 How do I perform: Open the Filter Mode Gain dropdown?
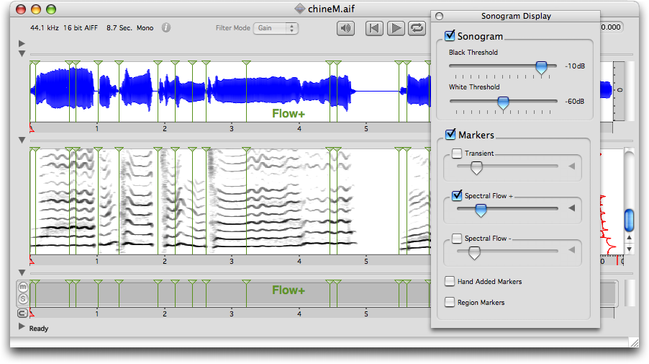pyautogui.click(x=276, y=28)
